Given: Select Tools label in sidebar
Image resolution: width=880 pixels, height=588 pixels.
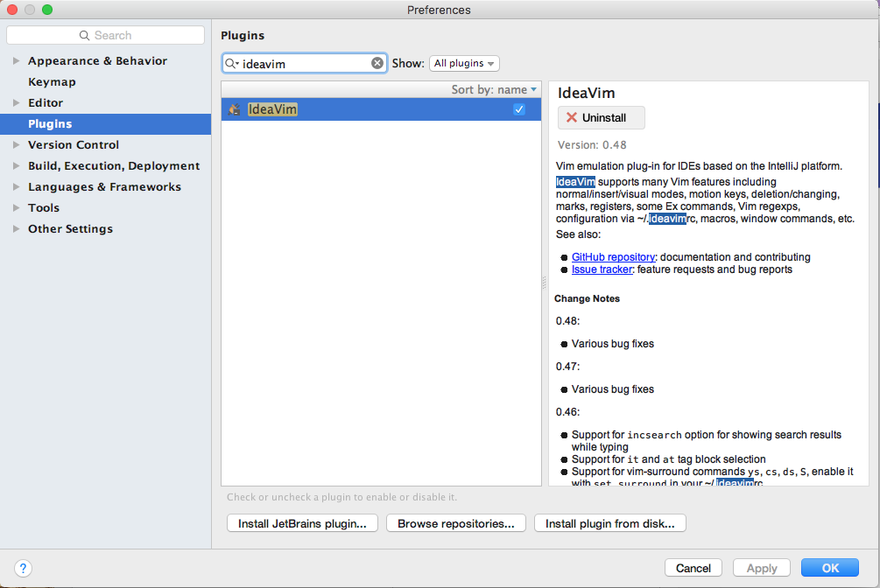Looking at the screenshot, I should pos(44,207).
